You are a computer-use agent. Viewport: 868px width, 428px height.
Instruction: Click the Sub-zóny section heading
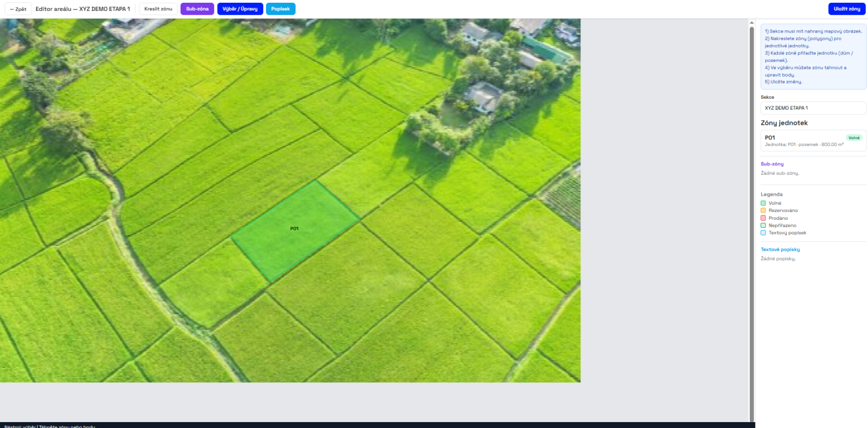click(x=772, y=164)
